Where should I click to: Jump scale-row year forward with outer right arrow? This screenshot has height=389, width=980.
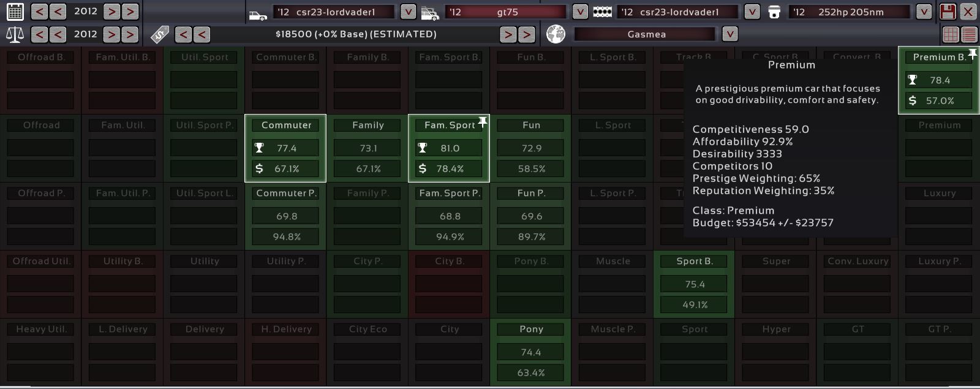pos(130,34)
